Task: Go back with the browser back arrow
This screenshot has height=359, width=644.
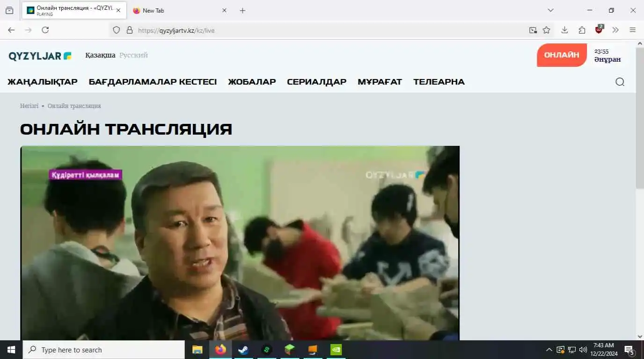Action: point(11,30)
